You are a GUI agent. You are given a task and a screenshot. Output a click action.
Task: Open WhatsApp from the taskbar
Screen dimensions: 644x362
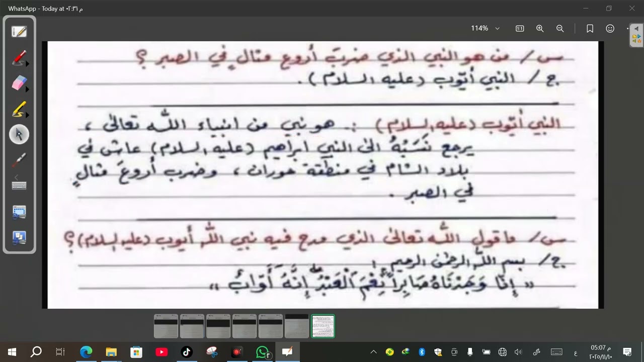click(x=263, y=352)
